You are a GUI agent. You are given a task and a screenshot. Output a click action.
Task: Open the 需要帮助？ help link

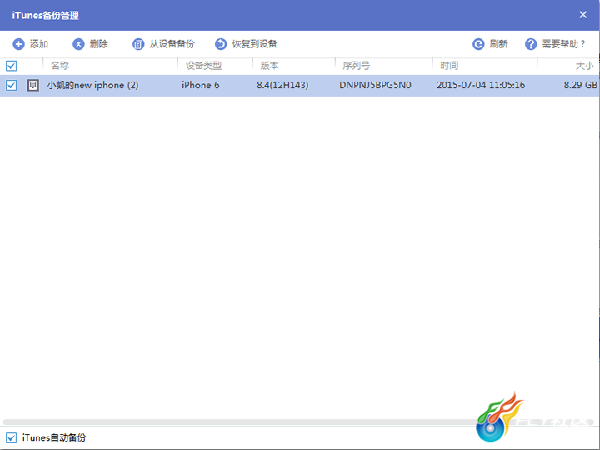point(564,44)
